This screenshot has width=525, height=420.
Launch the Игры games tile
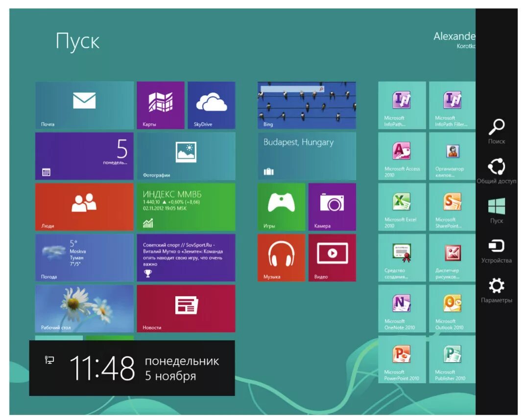282,207
